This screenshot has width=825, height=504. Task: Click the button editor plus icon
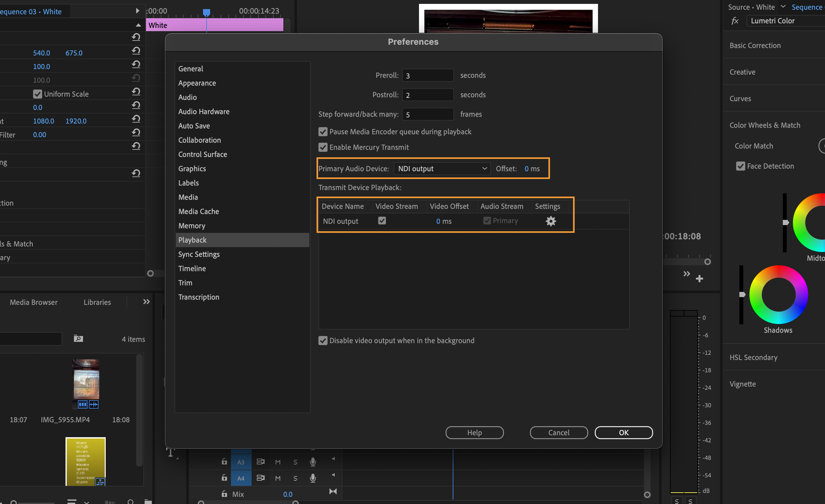(x=699, y=278)
